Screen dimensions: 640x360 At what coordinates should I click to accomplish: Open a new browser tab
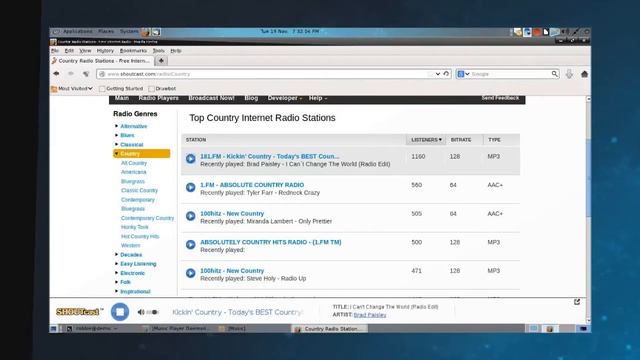pos(161,61)
